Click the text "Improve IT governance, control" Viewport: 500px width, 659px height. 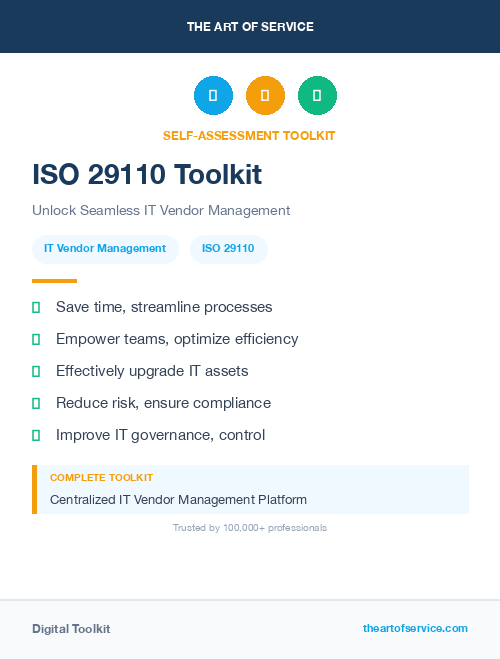click(161, 435)
